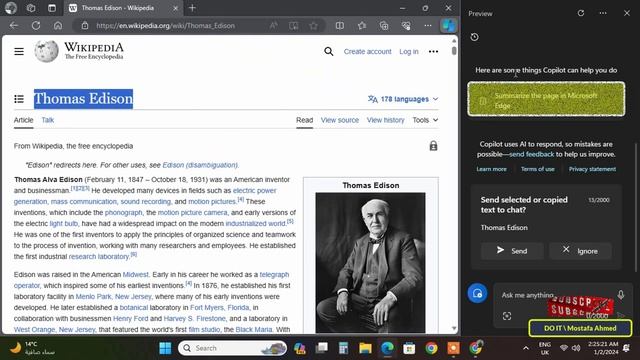This screenshot has width=640, height=360.
Task: Add this page to favorites
Action: click(313, 26)
